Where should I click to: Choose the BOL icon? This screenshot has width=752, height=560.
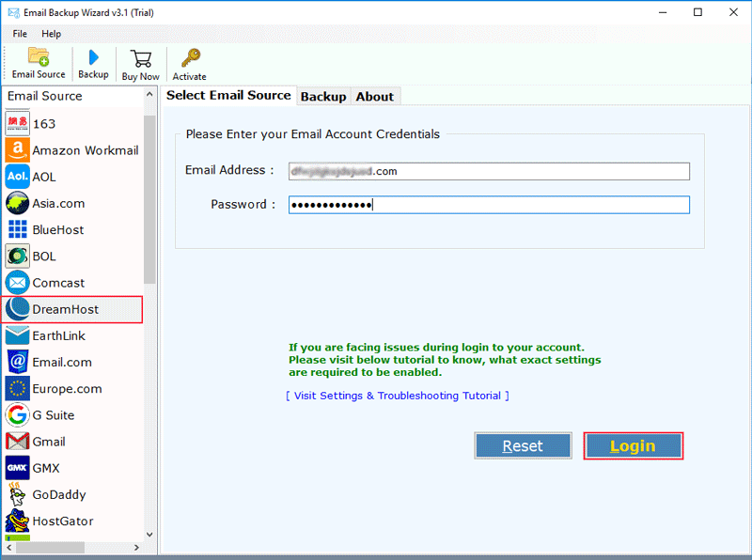point(17,256)
